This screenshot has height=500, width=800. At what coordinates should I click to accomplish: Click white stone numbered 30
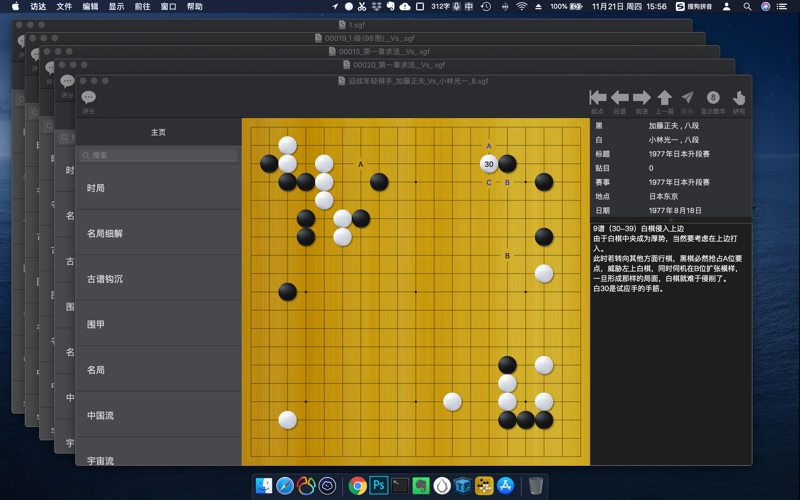[489, 164]
